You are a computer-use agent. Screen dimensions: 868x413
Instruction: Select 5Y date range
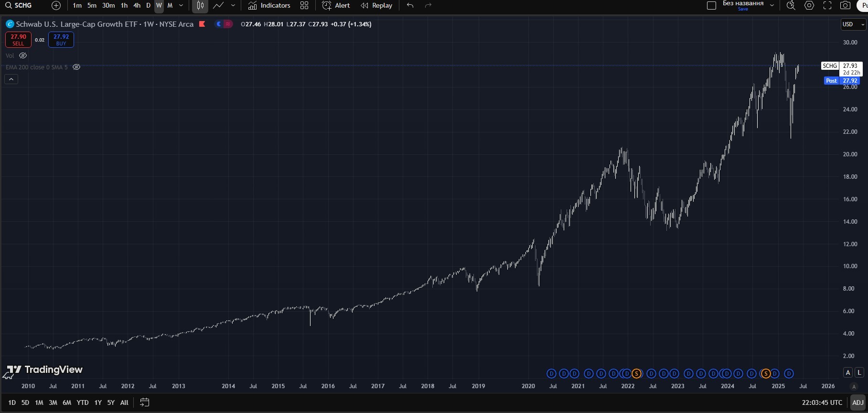click(111, 402)
